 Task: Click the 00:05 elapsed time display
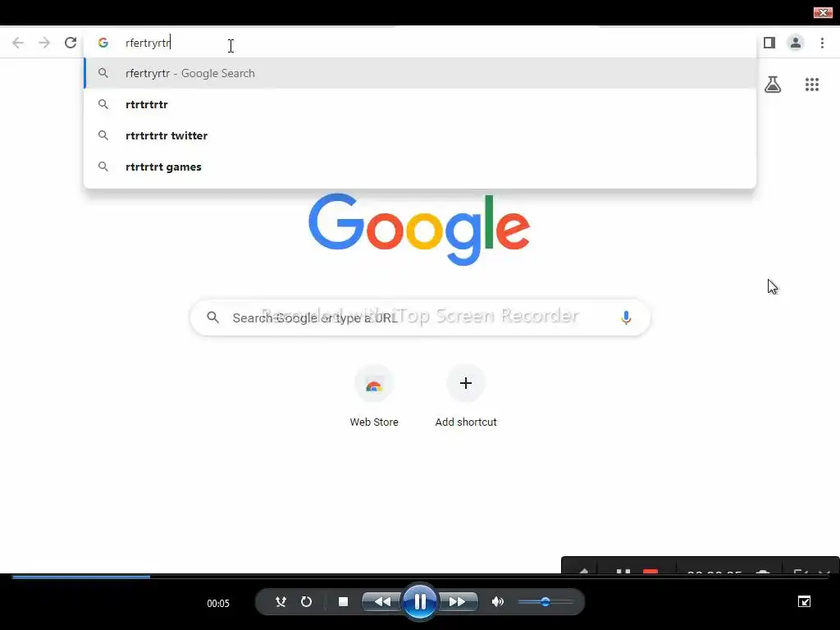pyautogui.click(x=218, y=603)
